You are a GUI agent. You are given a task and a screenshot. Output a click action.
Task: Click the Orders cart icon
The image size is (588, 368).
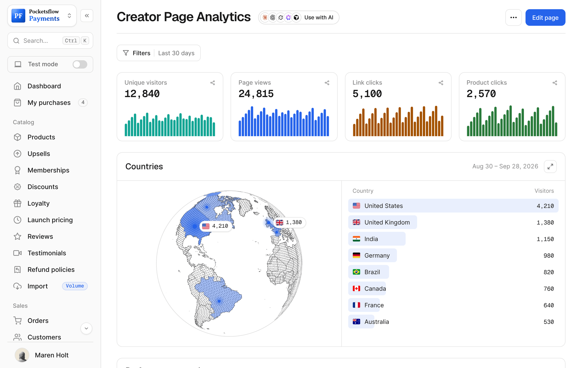[18, 321]
